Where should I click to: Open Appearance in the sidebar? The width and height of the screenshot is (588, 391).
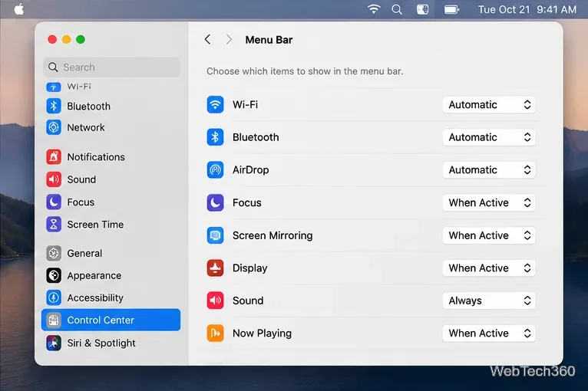pos(111,276)
